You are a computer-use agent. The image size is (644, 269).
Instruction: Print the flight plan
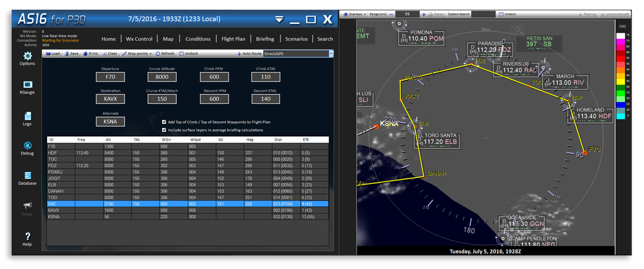tap(90, 53)
